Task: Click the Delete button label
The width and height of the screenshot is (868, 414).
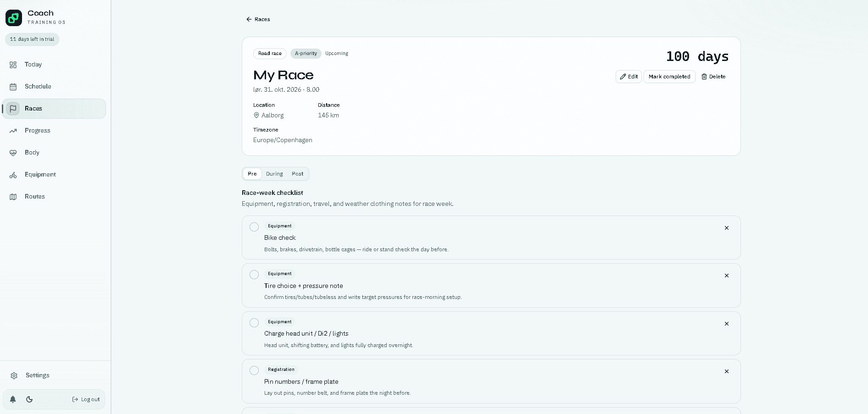Action: tap(718, 77)
